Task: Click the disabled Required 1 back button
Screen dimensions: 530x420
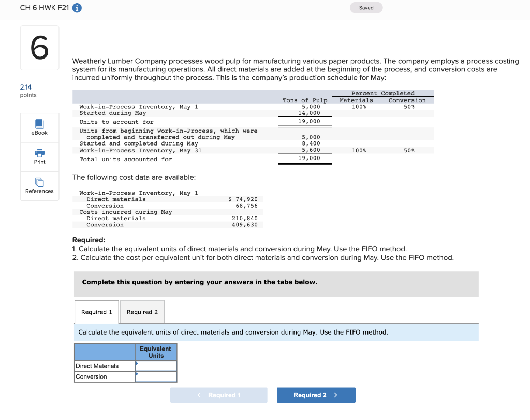Action: [219, 395]
